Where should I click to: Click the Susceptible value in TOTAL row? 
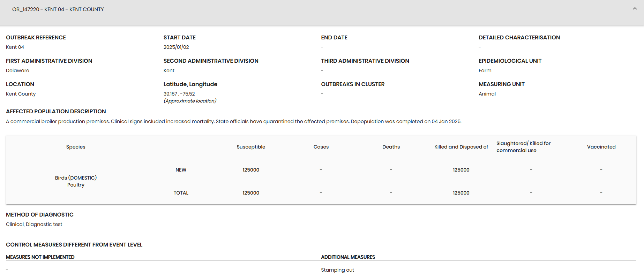coord(251,193)
